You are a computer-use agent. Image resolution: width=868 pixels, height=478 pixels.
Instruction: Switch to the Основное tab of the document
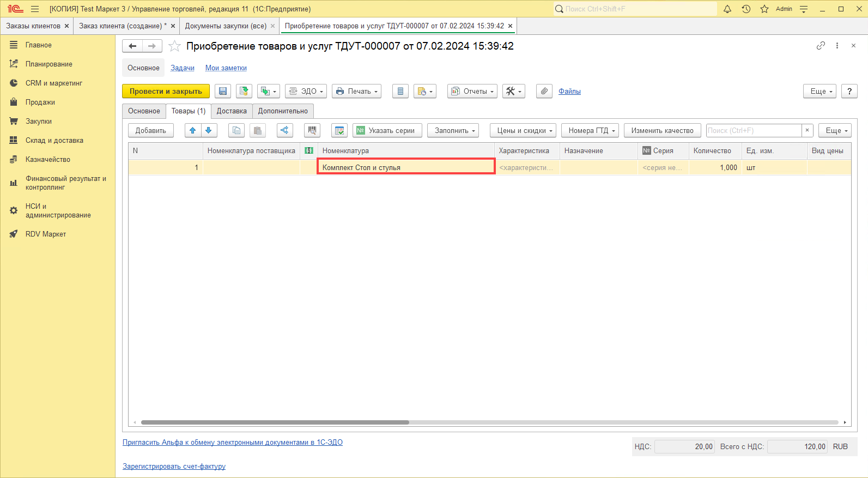pyautogui.click(x=144, y=111)
